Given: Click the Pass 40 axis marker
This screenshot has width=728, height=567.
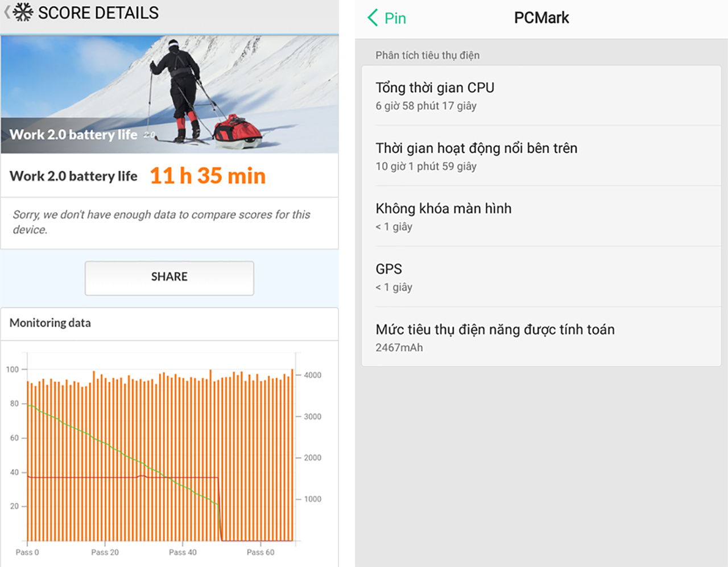Looking at the screenshot, I should tap(183, 552).
